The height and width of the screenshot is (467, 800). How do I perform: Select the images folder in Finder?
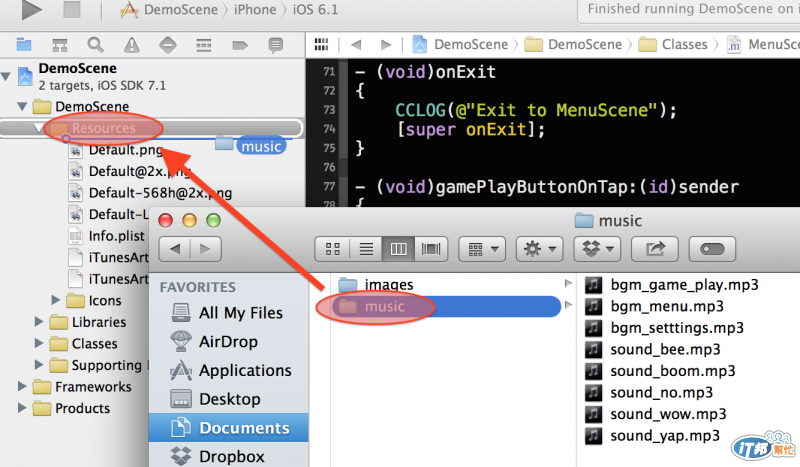pos(376,284)
